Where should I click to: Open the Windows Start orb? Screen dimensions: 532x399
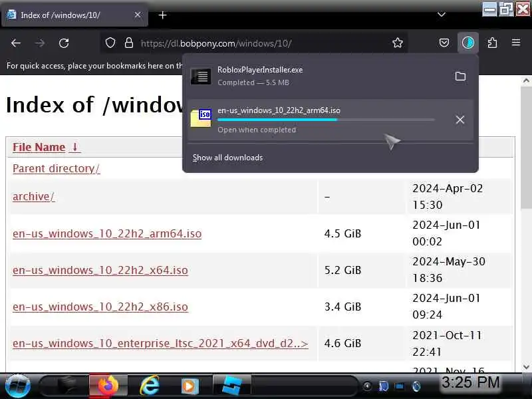[x=18, y=386]
